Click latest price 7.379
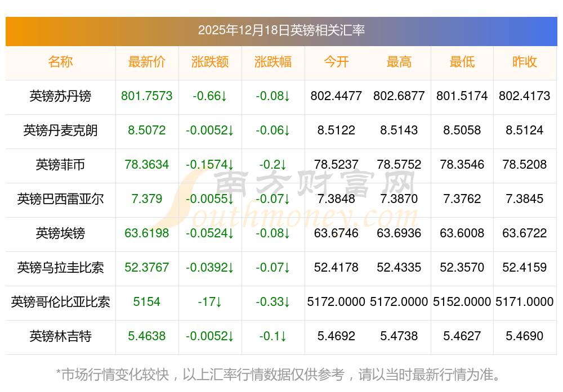 tap(146, 199)
